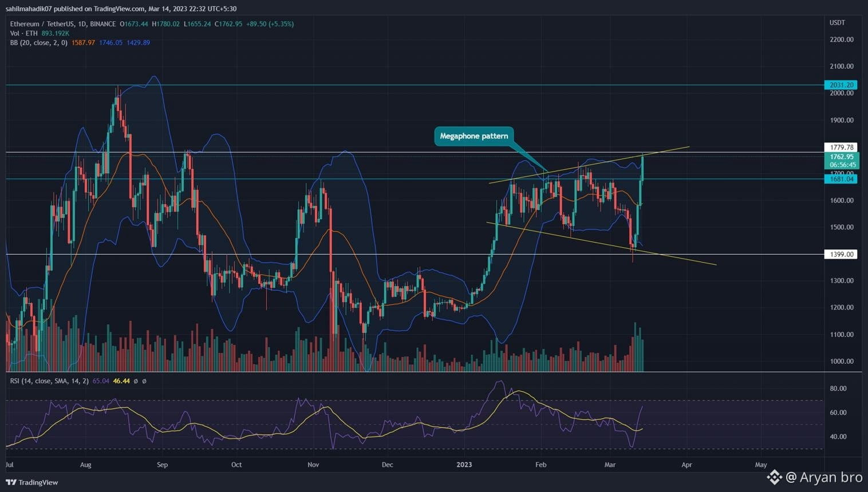868x492 pixels.
Task: Click the +89.50 (+5.35%) change value
Action: point(270,24)
